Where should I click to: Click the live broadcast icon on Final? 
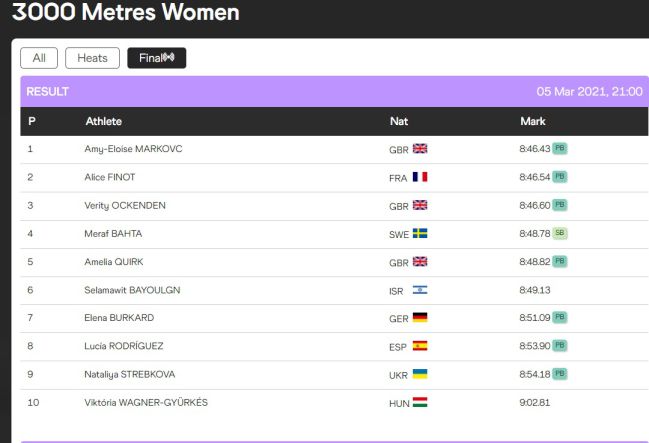pos(168,57)
